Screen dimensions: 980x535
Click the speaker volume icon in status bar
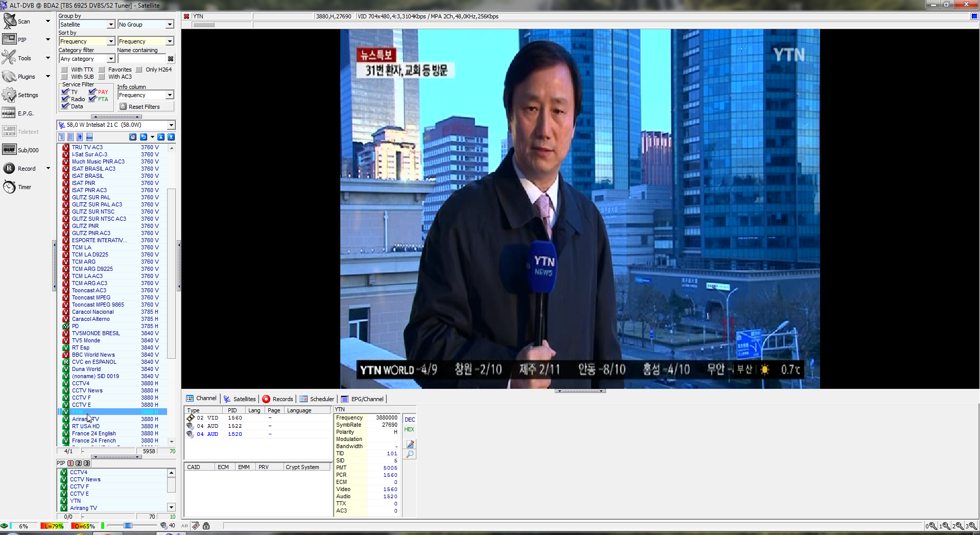pos(164,525)
